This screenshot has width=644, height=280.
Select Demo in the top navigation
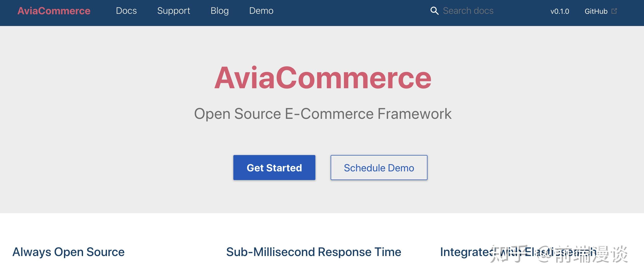click(x=261, y=11)
